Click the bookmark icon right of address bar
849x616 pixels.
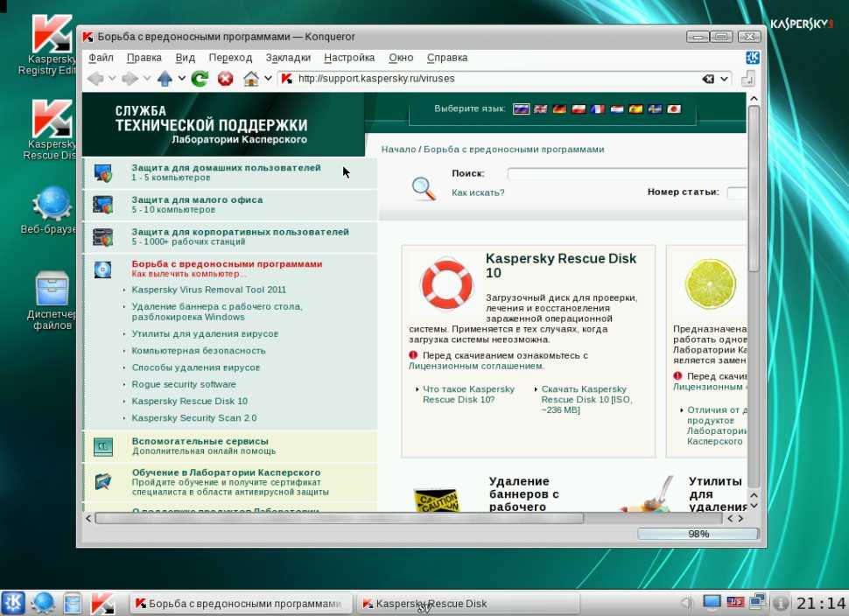click(x=748, y=79)
